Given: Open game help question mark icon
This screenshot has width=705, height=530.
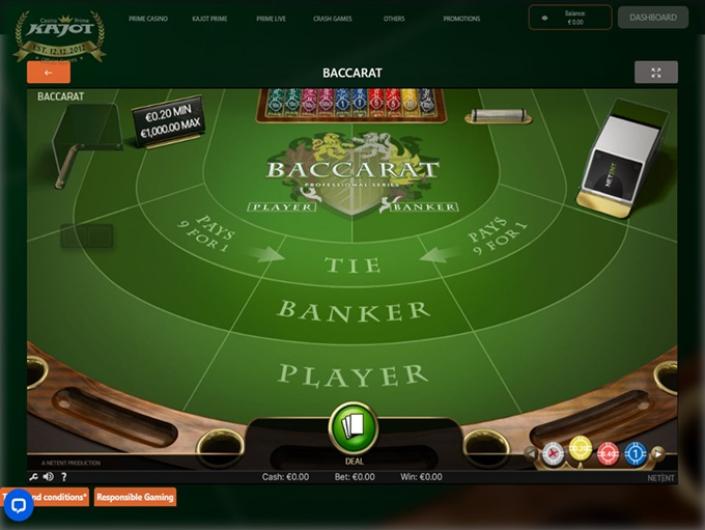Looking at the screenshot, I should pos(64,477).
